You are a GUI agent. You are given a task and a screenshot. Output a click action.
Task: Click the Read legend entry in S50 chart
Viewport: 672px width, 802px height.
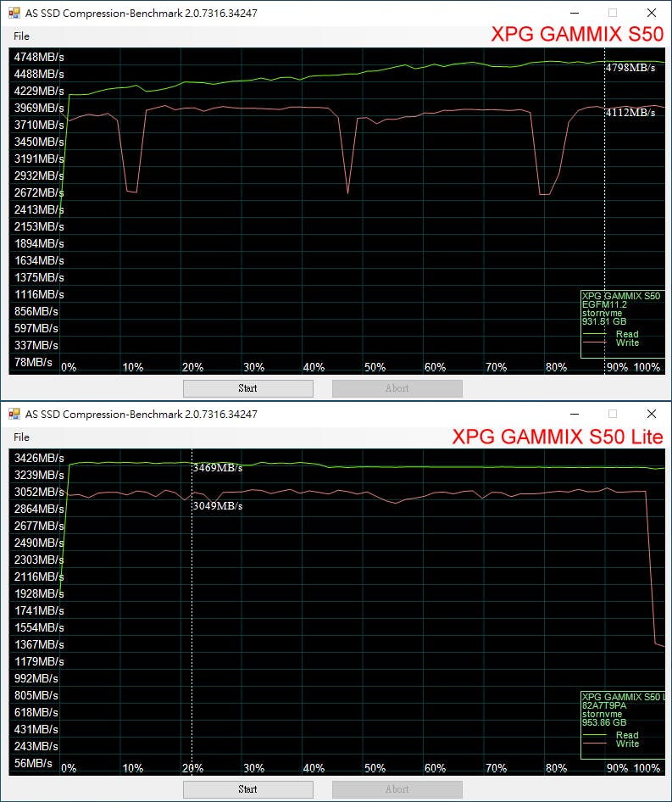tap(611, 335)
